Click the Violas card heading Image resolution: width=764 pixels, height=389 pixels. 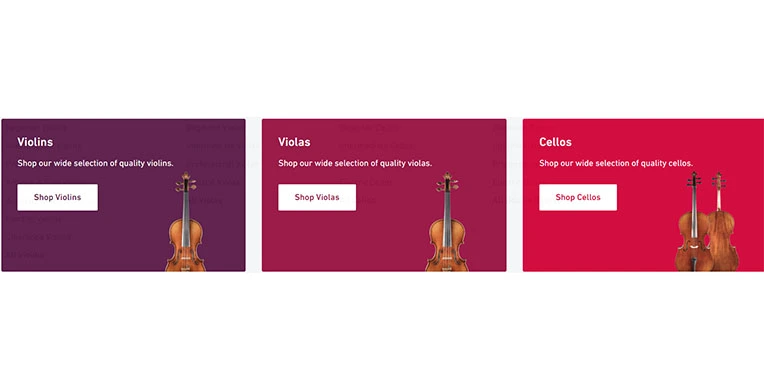pos(294,142)
